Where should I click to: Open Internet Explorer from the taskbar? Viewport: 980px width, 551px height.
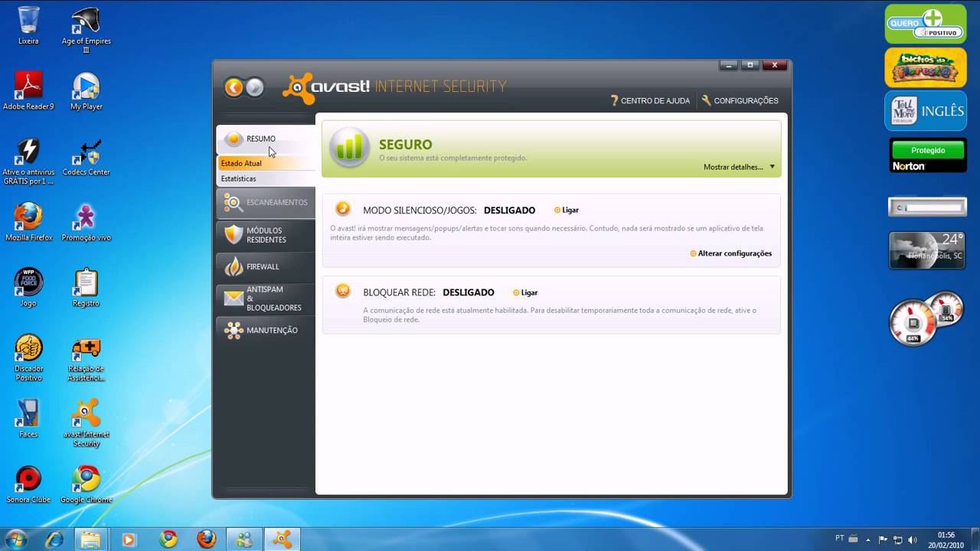pyautogui.click(x=54, y=539)
